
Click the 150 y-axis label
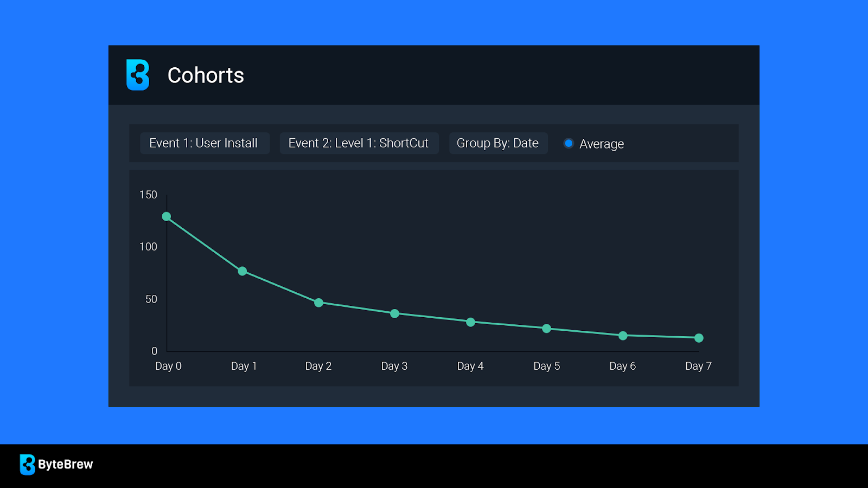click(148, 195)
